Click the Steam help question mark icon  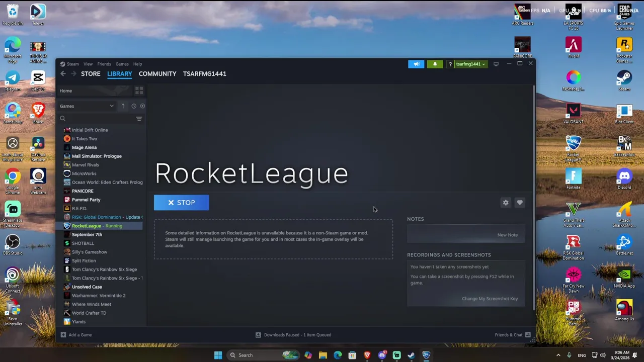(x=450, y=64)
